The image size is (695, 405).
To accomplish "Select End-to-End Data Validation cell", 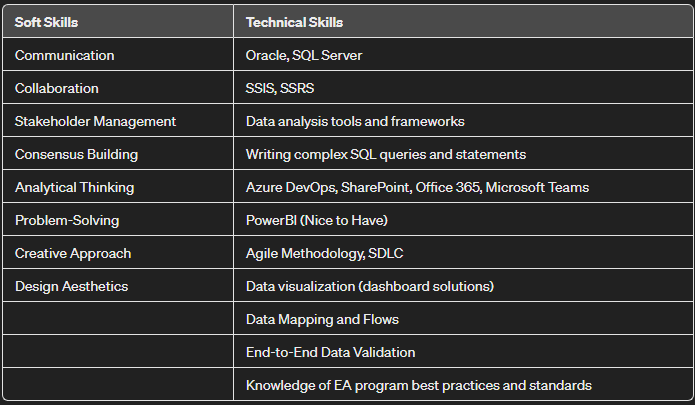I will (x=463, y=352).
